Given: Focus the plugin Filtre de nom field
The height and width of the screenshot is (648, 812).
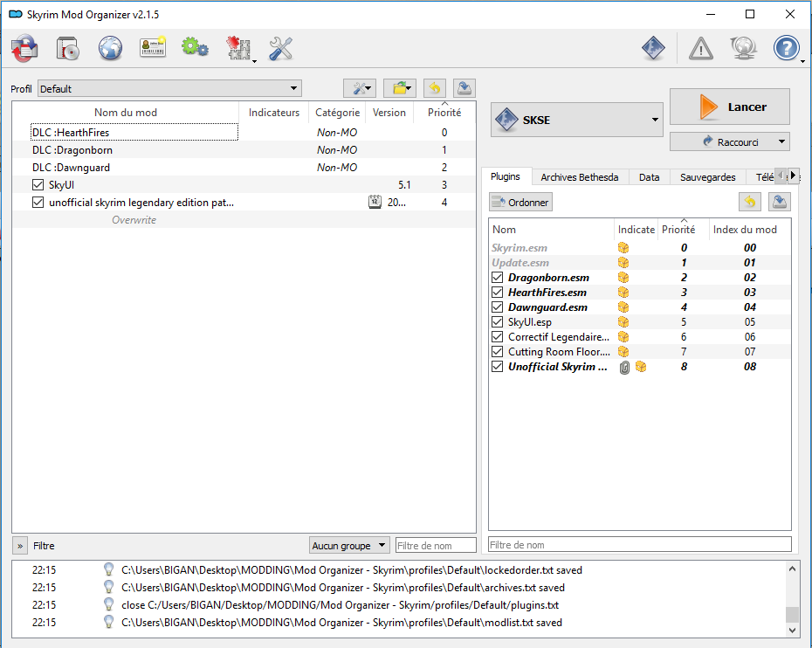Looking at the screenshot, I should (639, 545).
